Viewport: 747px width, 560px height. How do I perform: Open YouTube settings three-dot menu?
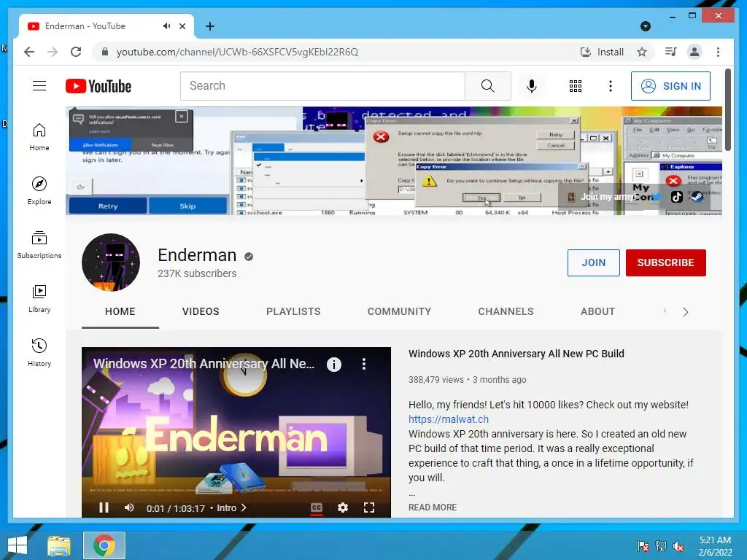(611, 86)
